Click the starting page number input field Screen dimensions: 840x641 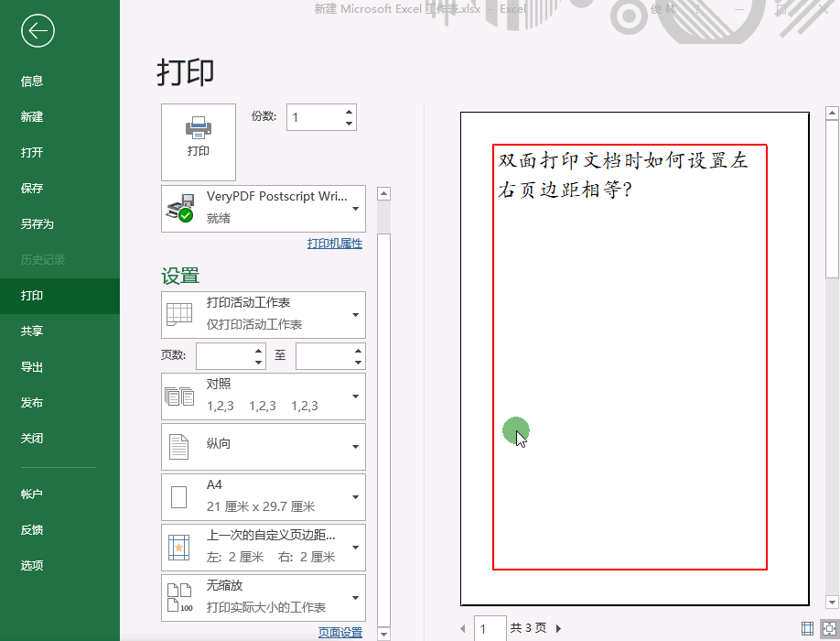[x=222, y=356]
